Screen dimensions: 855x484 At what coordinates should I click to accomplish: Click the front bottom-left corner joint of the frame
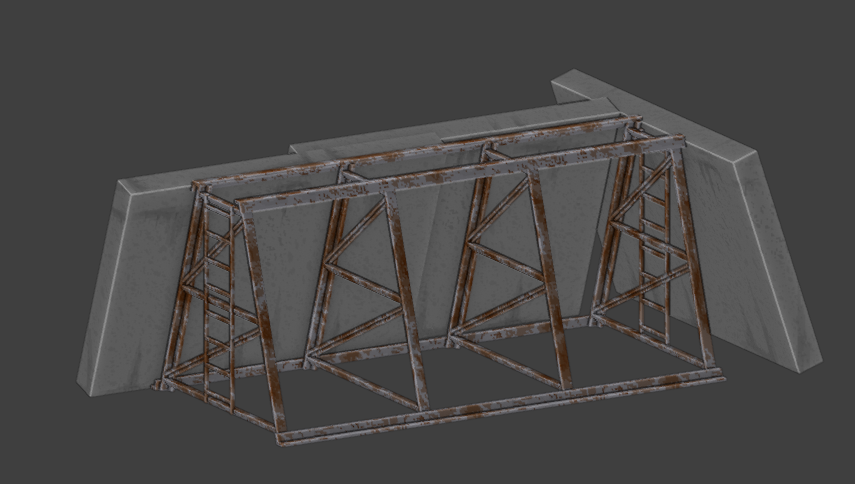tap(282, 437)
